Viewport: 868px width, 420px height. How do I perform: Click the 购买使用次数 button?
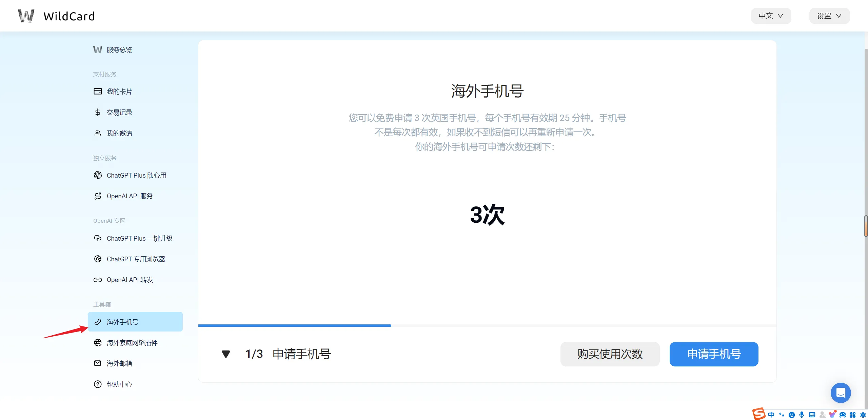610,354
